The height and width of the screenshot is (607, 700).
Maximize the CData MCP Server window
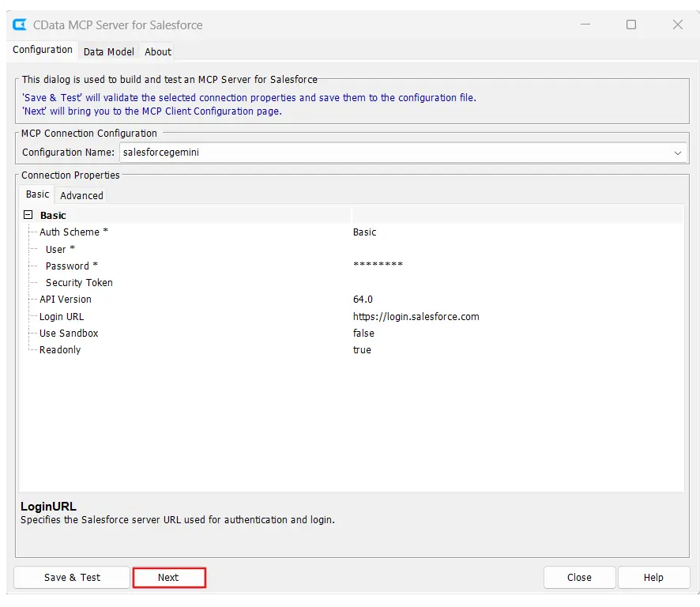631,25
